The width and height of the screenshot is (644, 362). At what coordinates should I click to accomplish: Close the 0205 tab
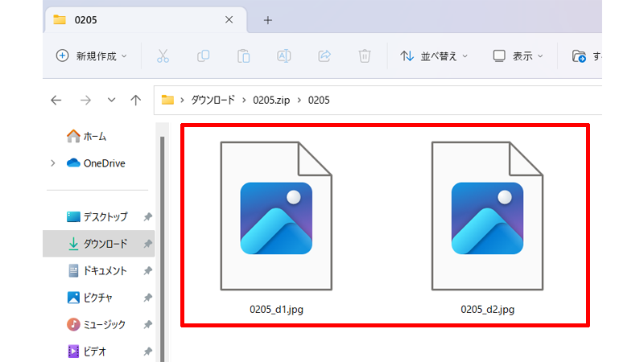tap(229, 19)
